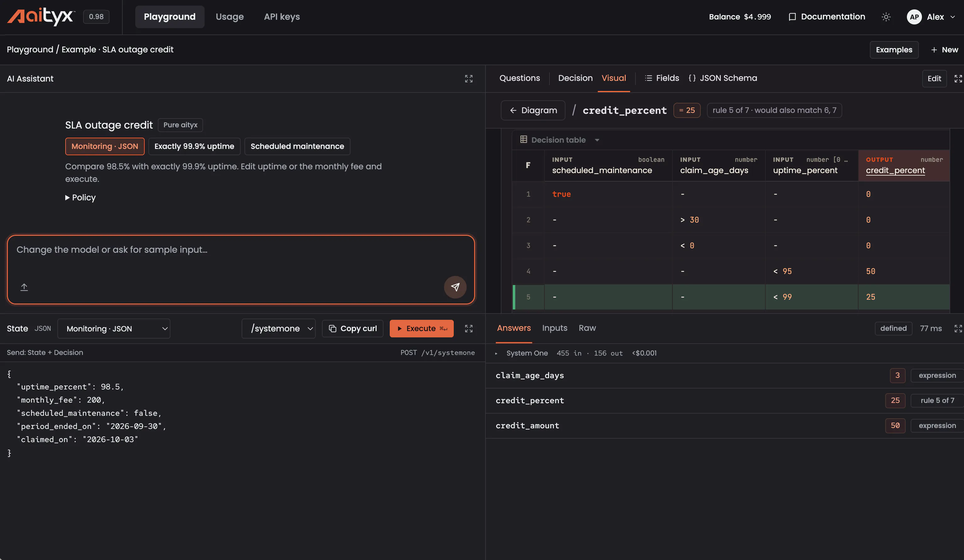Select the Exactly 99.9% uptime chip
Screen dimensions: 964x560
click(194, 146)
